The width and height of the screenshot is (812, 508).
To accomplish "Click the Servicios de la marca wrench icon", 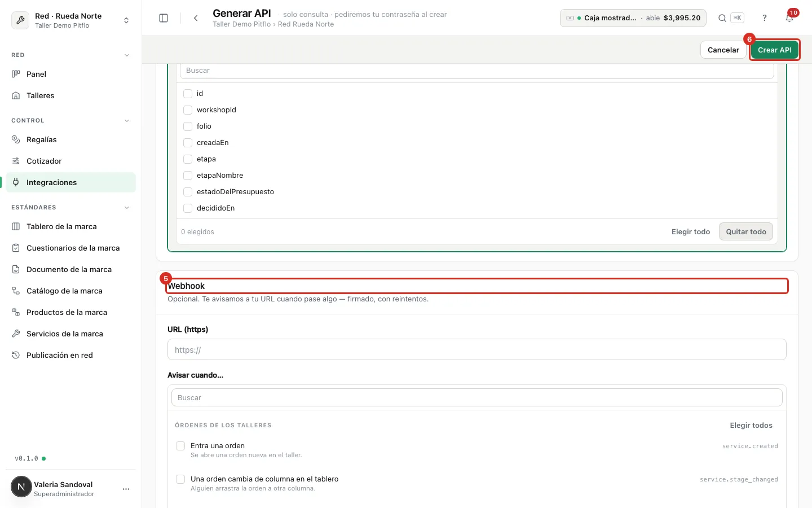I will click(16, 334).
